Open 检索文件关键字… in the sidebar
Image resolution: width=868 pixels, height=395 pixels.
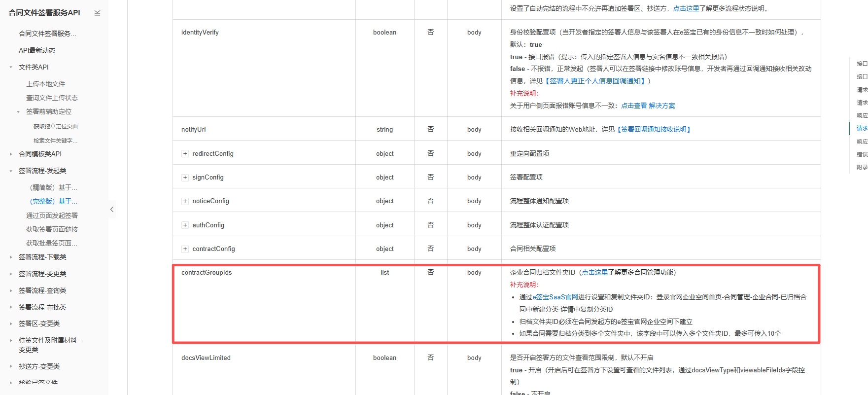(x=56, y=141)
